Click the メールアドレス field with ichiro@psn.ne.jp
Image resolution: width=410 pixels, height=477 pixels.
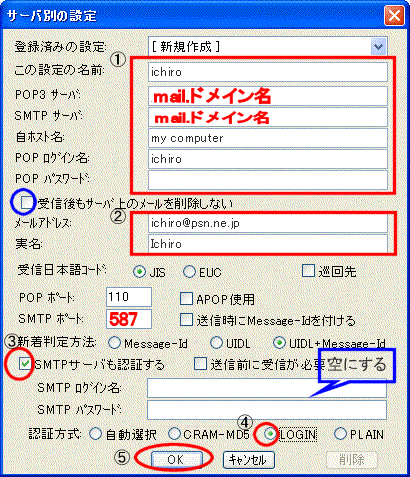tap(268, 223)
